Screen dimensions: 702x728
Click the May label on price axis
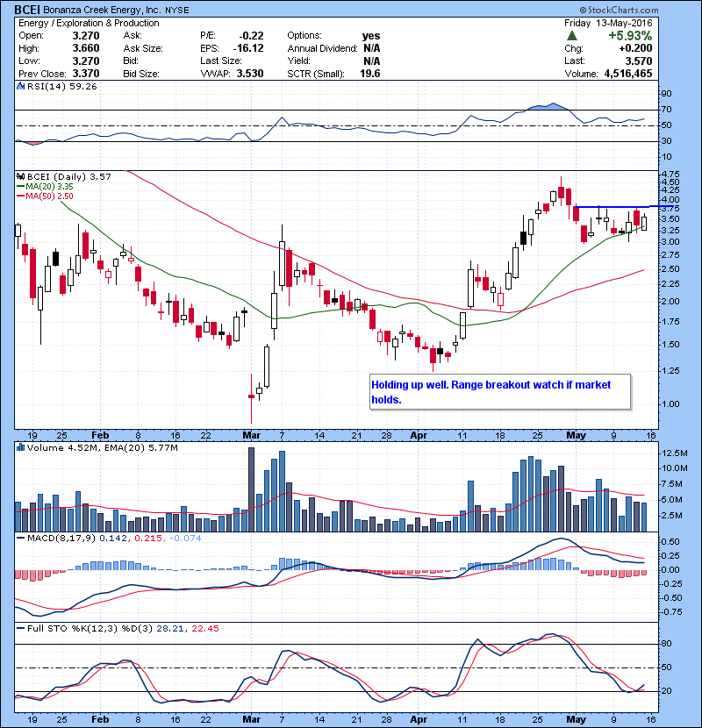[x=577, y=435]
